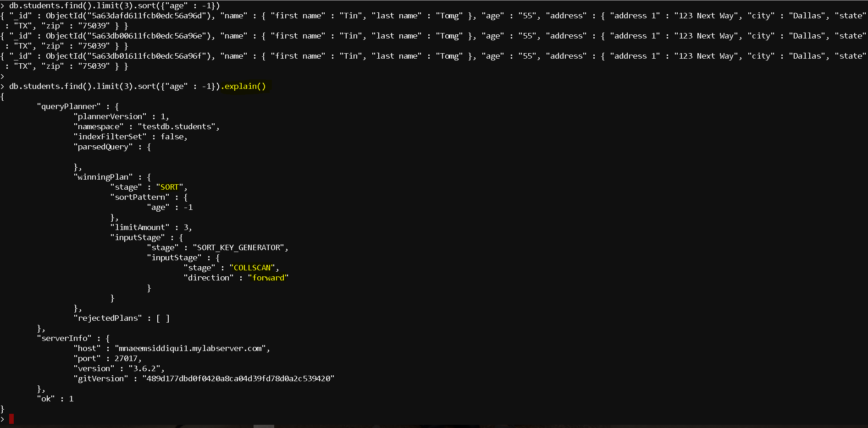Click the yellow "SORT" stage value

coord(170,187)
